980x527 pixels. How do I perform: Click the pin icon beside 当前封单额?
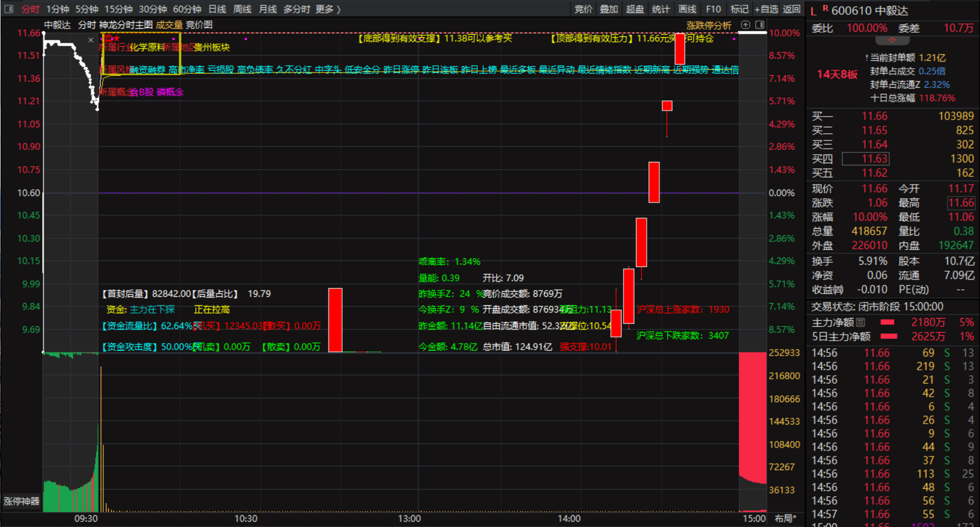[867, 58]
